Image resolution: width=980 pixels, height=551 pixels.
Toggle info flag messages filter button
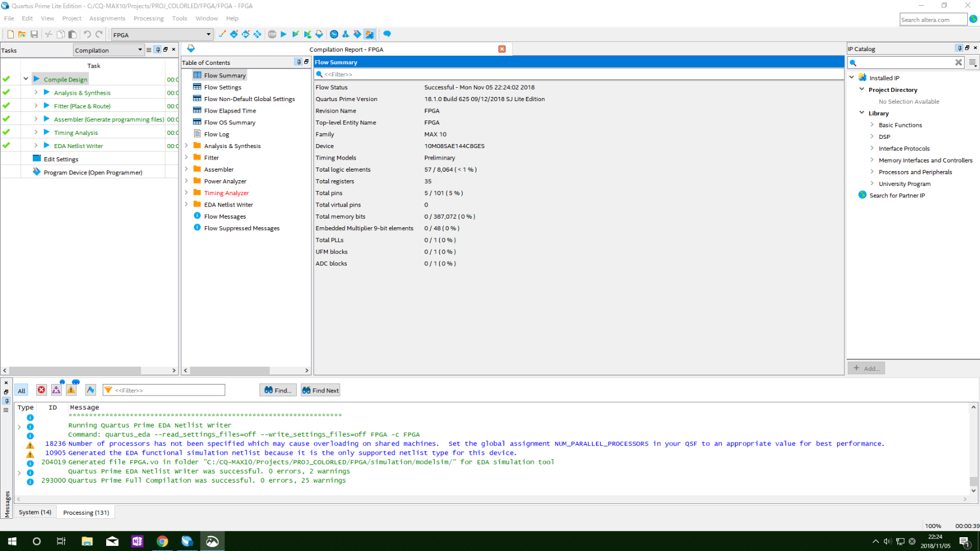[x=91, y=390]
